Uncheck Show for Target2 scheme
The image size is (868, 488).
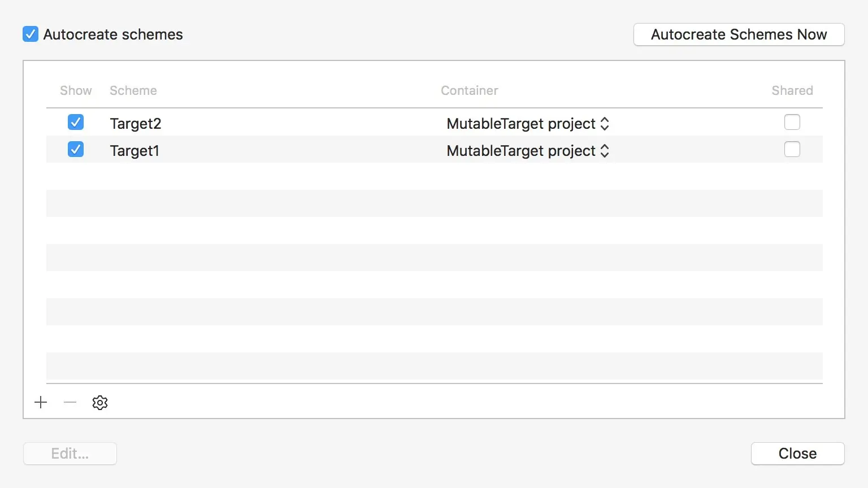point(76,122)
